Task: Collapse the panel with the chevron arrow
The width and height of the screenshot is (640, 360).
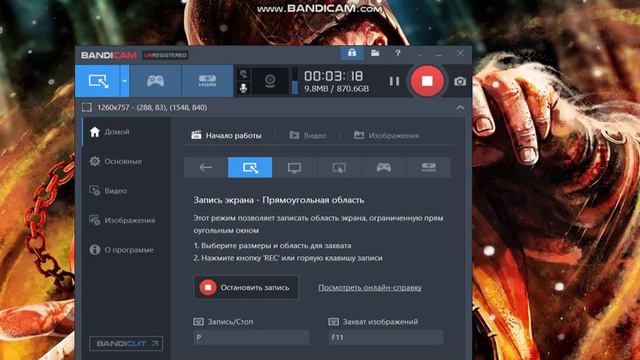Action: click(460, 107)
